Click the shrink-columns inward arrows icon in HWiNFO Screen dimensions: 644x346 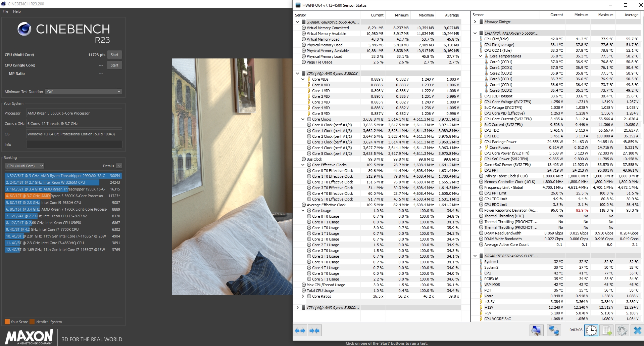pos(315,331)
